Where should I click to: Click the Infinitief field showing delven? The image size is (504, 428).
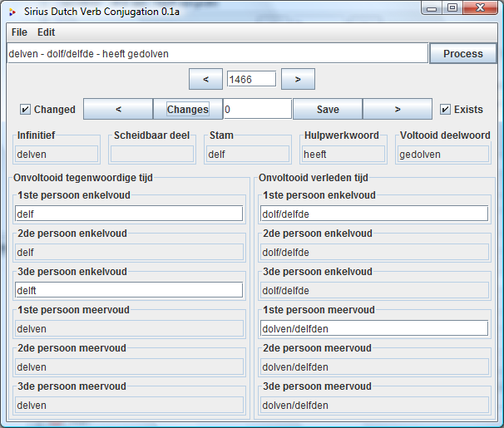click(57, 154)
